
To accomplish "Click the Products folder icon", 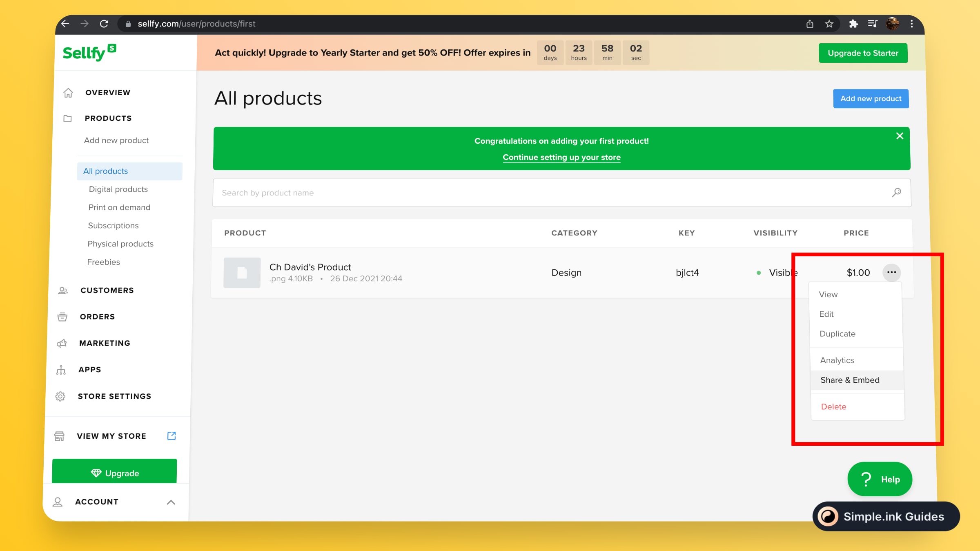I will [68, 118].
